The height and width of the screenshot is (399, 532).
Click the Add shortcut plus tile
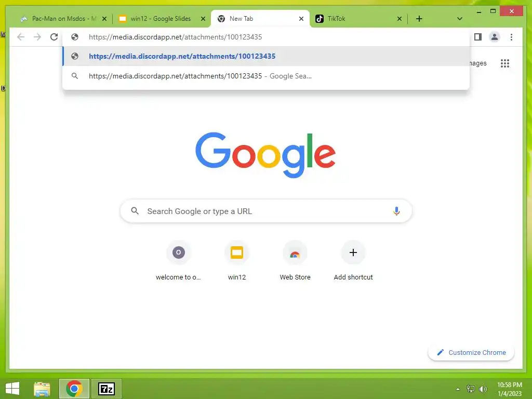[353, 261]
